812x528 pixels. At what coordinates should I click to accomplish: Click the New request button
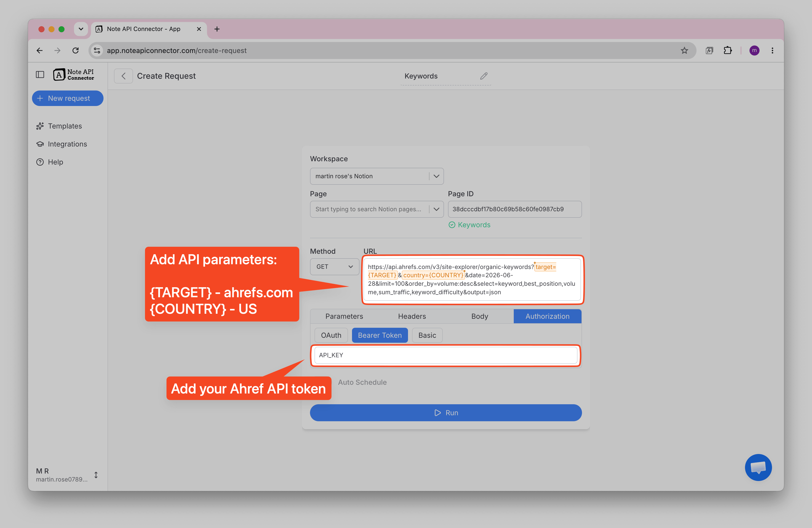coord(67,98)
